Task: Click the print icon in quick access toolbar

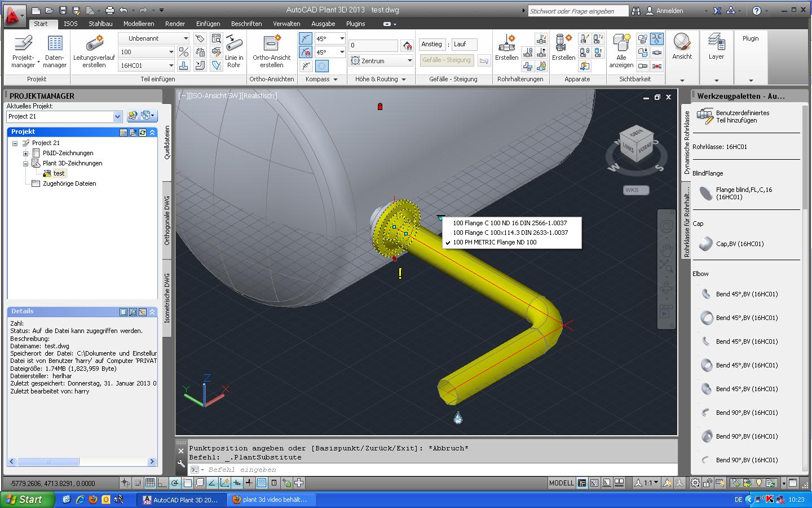Action: coord(109,10)
